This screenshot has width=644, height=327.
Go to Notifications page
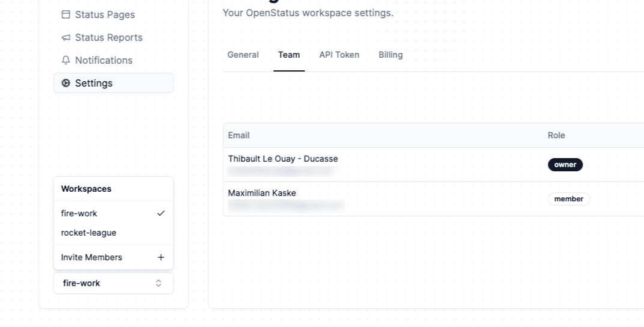coord(104,60)
